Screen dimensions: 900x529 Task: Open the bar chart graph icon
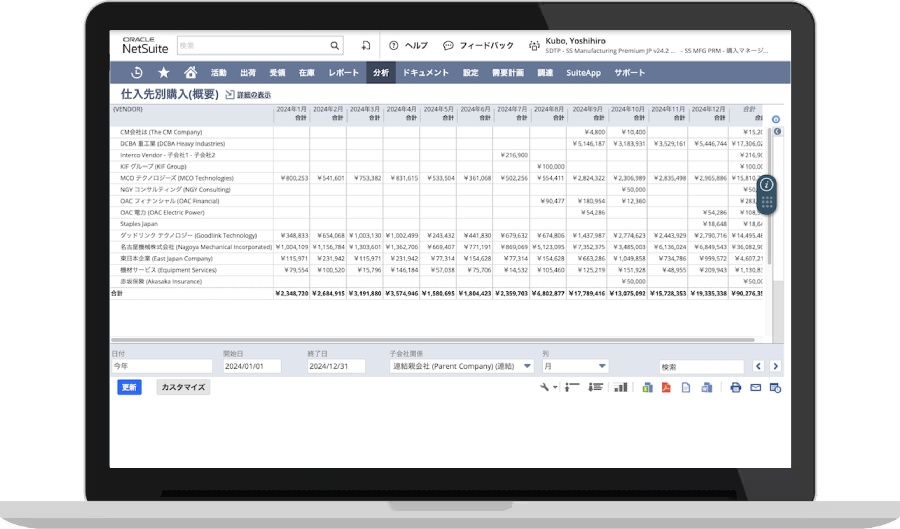click(620, 387)
